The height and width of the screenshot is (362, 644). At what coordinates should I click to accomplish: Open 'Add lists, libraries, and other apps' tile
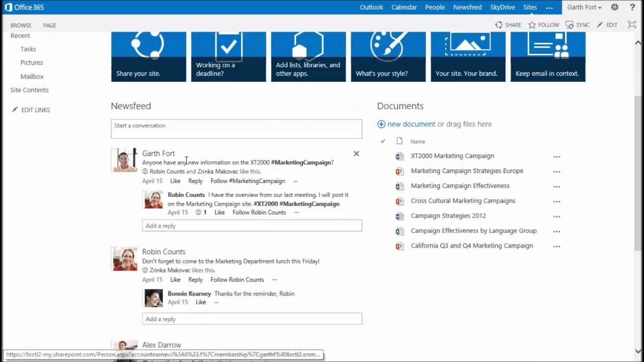pyautogui.click(x=308, y=56)
